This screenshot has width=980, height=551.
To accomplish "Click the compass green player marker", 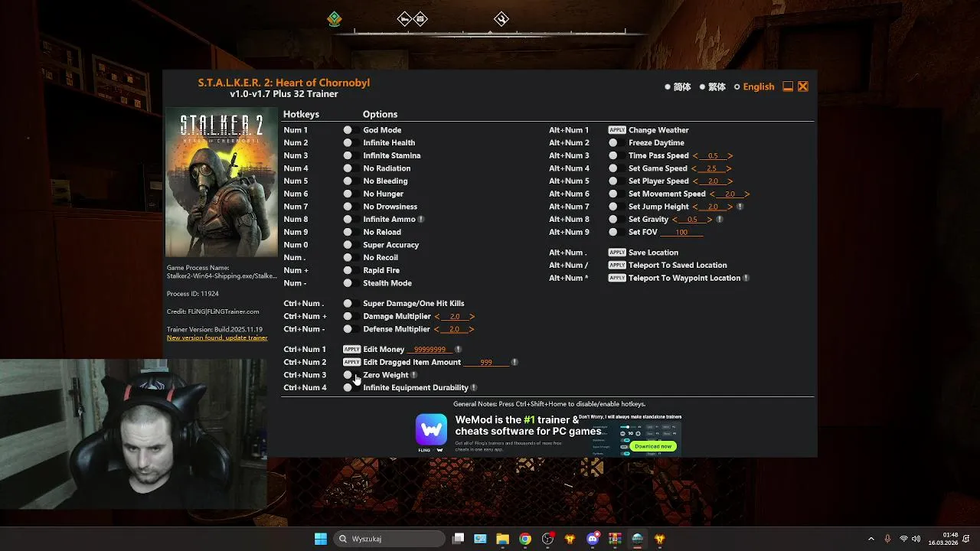I will coord(335,19).
